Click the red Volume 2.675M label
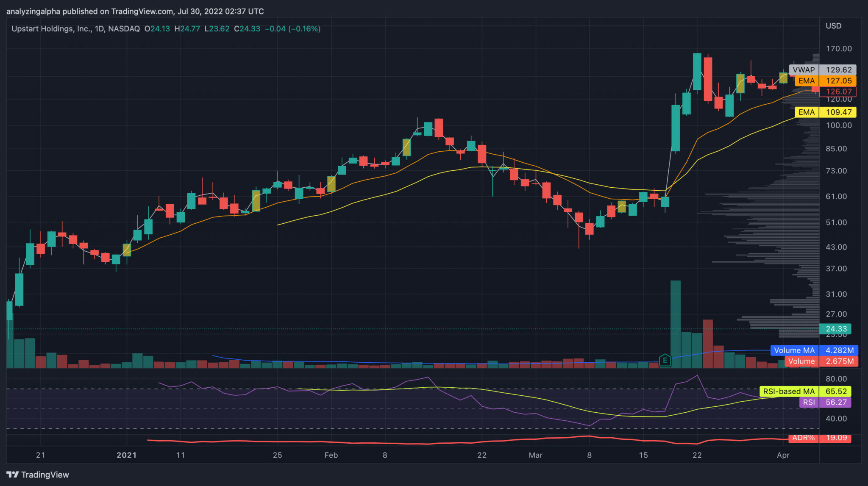 point(821,361)
